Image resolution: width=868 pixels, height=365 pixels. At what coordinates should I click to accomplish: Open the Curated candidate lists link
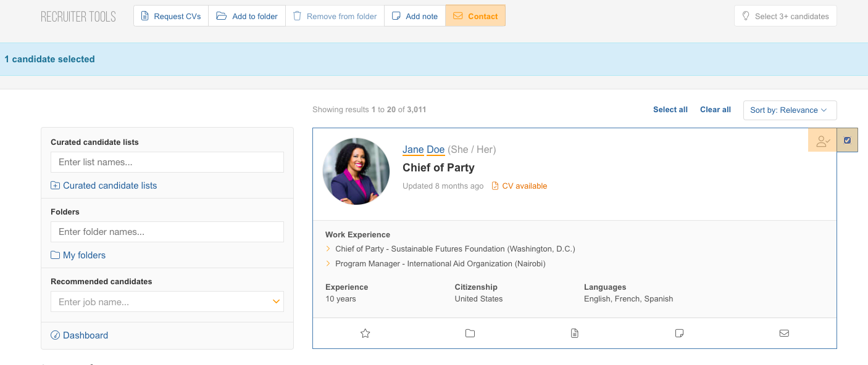pos(104,186)
